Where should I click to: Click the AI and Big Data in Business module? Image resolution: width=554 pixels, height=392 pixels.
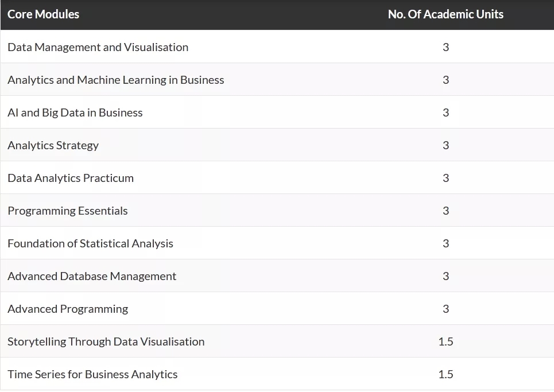coord(75,112)
